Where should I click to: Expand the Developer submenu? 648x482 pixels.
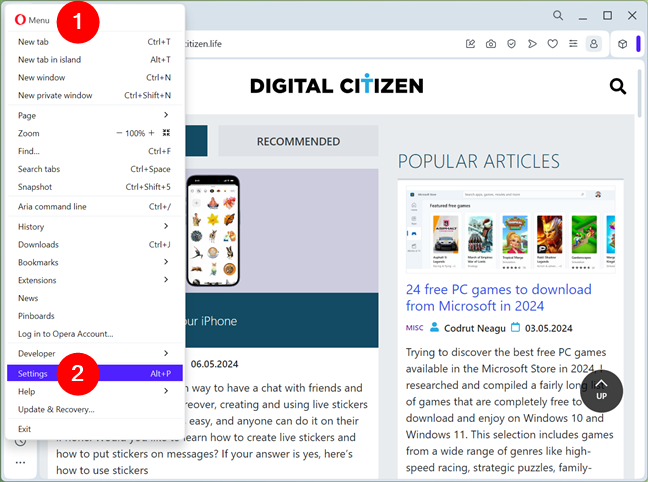95,353
